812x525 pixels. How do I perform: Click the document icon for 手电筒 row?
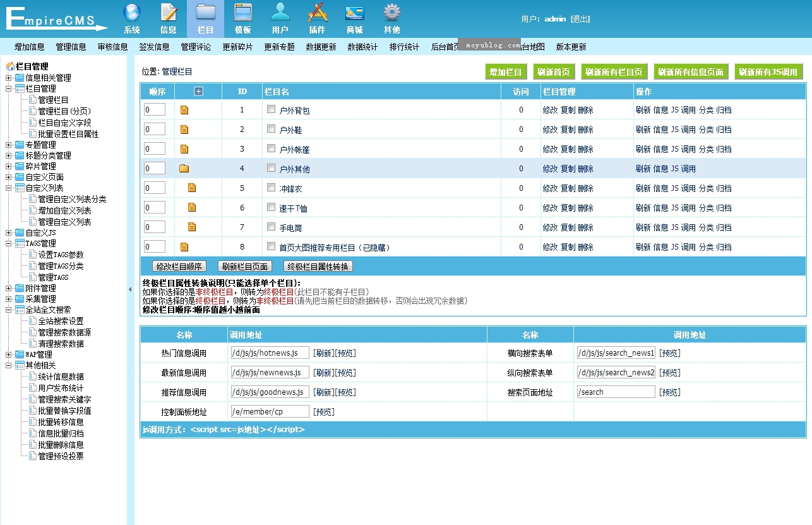192,227
